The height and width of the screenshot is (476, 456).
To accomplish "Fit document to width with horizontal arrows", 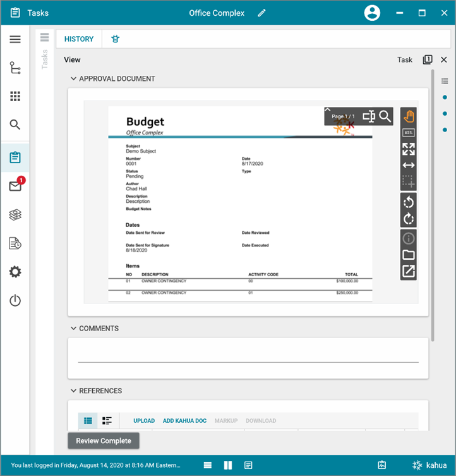I will click(x=409, y=165).
